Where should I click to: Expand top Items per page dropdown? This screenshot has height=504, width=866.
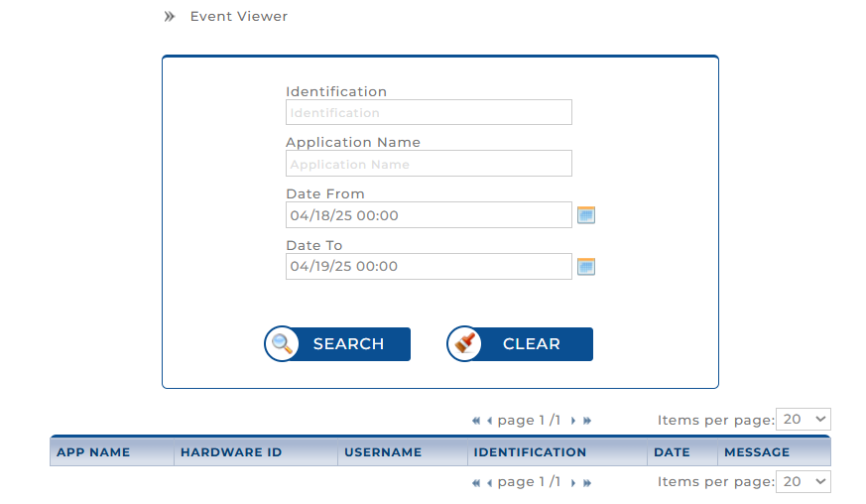(x=803, y=420)
